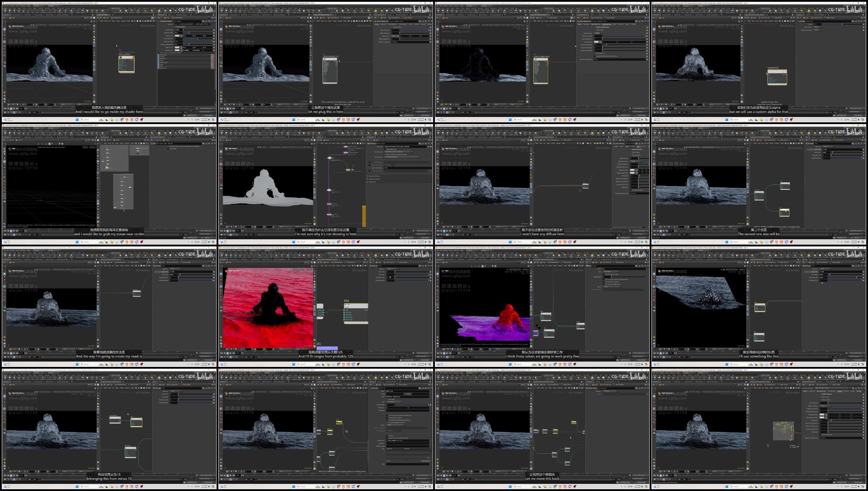Click Camera shelf tool in 'inside my shader' frame
Viewport: 868px width, 491px height.
[x=116, y=11]
